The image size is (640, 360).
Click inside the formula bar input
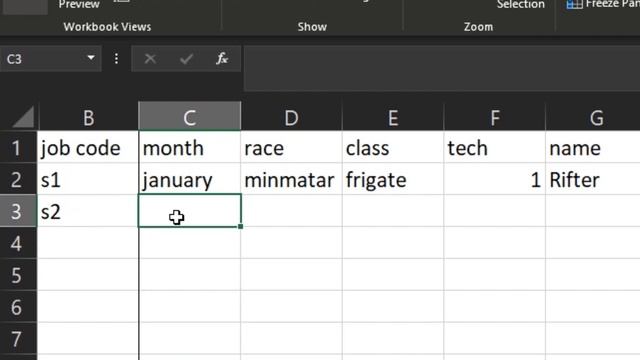pyautogui.click(x=442, y=68)
